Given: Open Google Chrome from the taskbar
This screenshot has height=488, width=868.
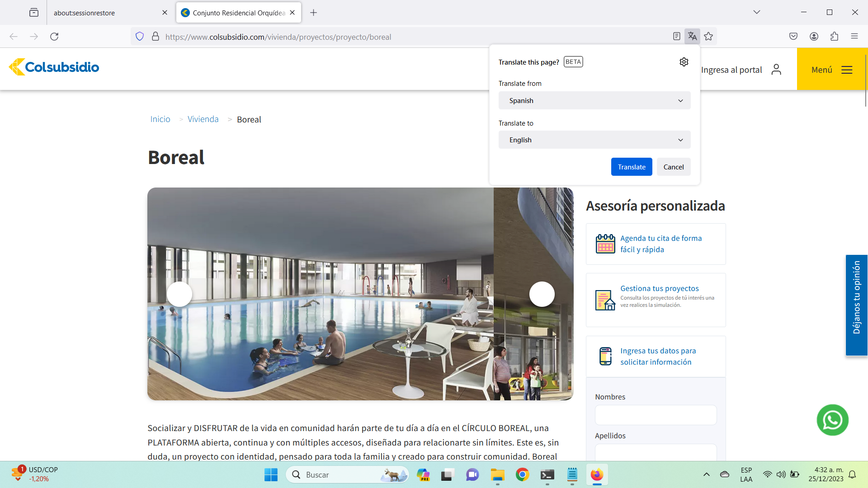Looking at the screenshot, I should [522, 474].
